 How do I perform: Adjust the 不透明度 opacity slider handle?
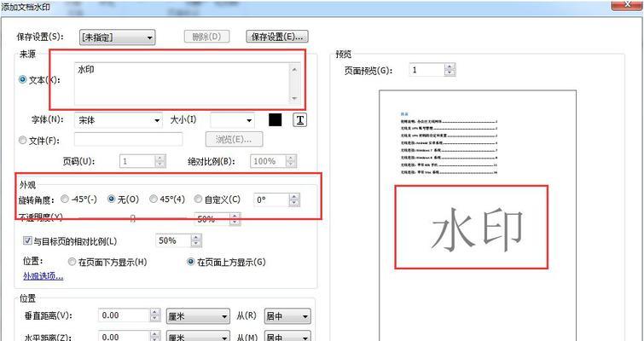[133, 219]
